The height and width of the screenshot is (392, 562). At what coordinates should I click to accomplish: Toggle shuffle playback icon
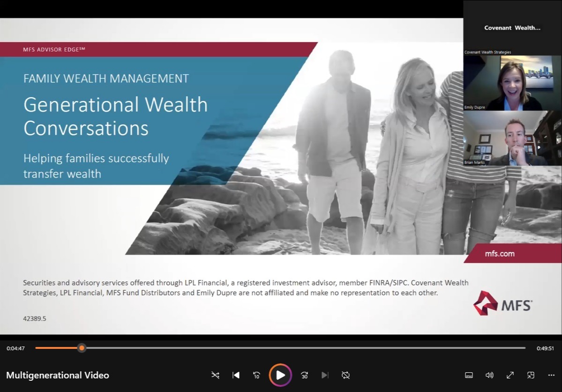pyautogui.click(x=215, y=375)
